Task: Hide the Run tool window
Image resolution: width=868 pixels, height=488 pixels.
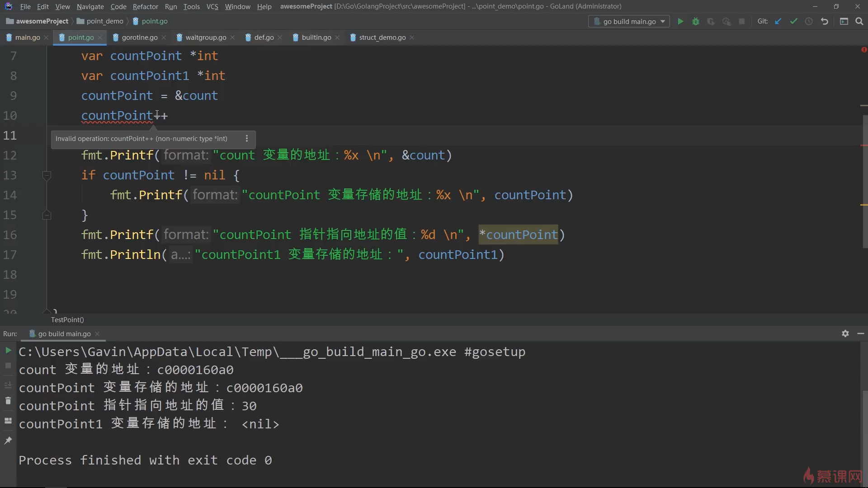Action: click(860, 333)
